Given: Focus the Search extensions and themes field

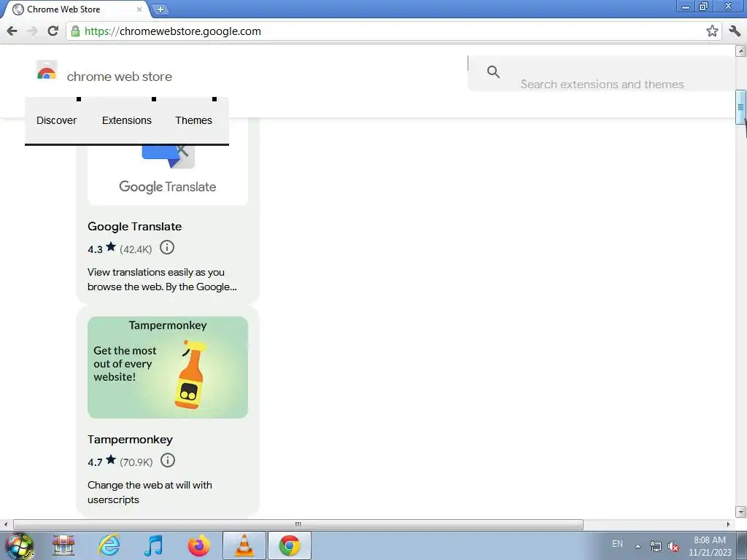Looking at the screenshot, I should (603, 74).
